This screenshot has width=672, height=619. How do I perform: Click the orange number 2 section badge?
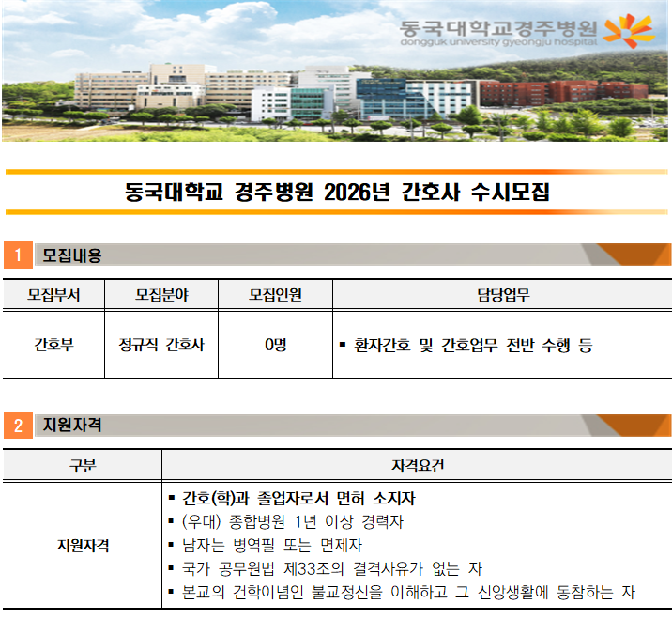click(18, 426)
